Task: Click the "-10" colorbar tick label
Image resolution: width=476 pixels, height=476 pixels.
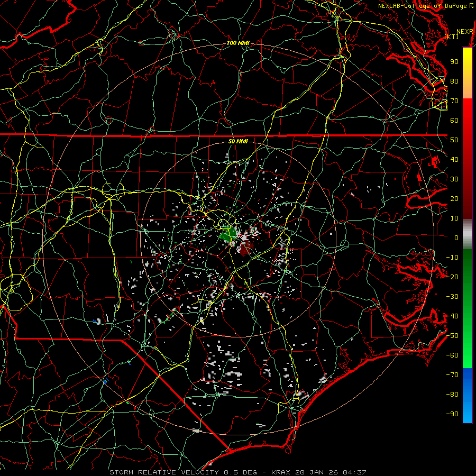Action: point(452,258)
